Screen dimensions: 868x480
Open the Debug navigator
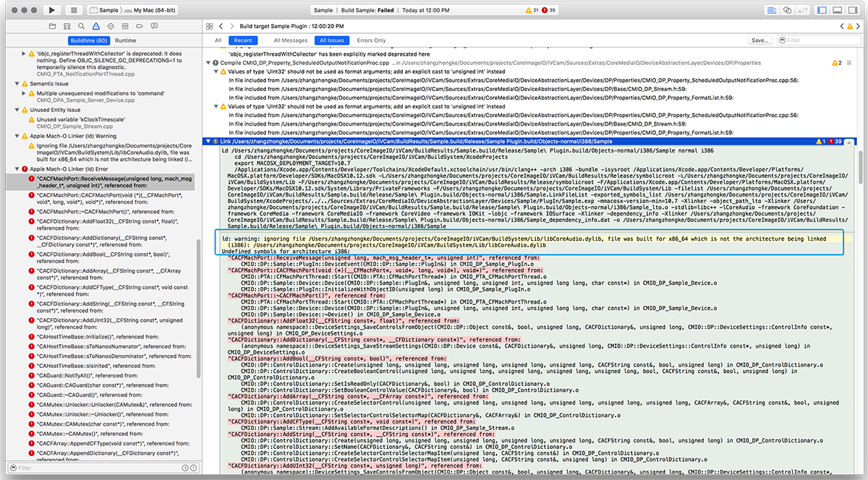[x=124, y=25]
